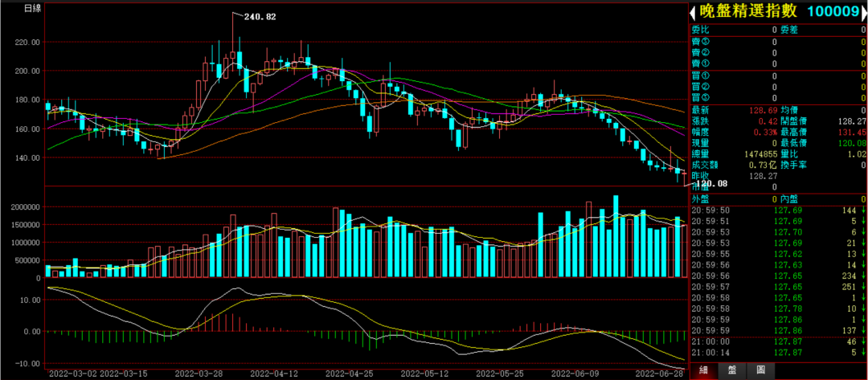Select the 委比 label
Viewport: 868px width, 380px height.
700,30
